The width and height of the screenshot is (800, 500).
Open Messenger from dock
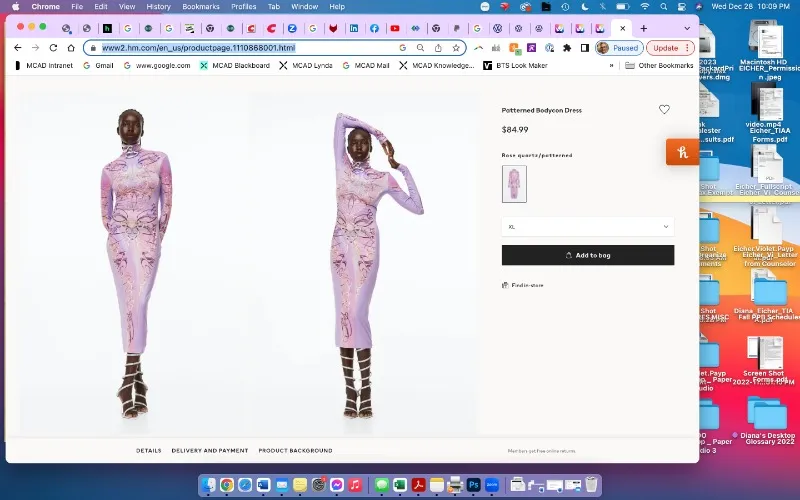click(337, 485)
